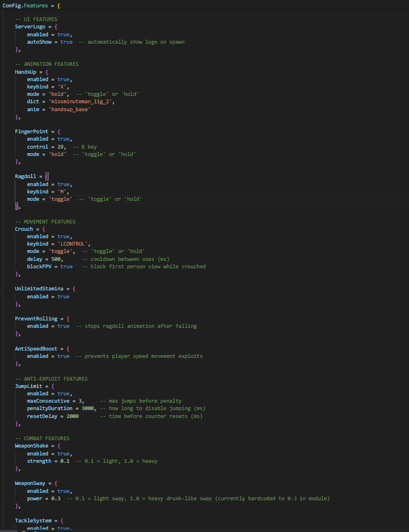Click the WeaponShake table name
The image size is (409, 532).
point(32,446)
